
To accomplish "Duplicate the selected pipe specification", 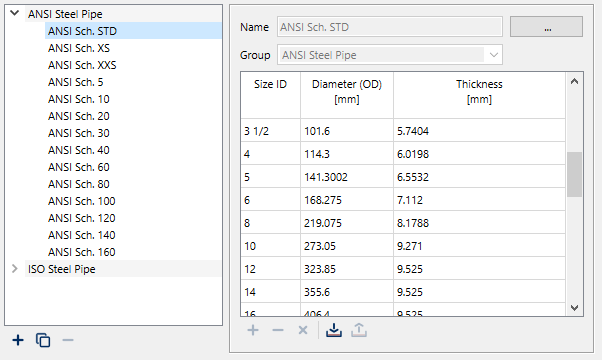I will [43, 340].
